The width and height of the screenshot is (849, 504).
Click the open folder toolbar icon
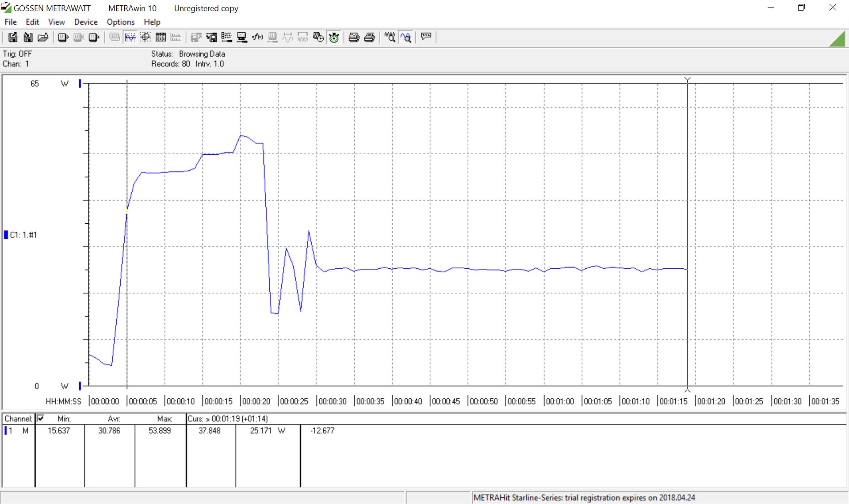[43, 38]
